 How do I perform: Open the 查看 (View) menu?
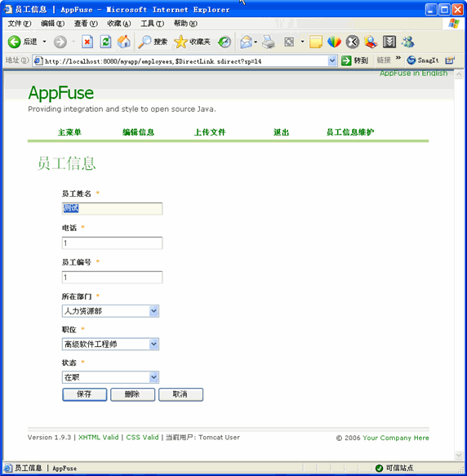pos(86,24)
